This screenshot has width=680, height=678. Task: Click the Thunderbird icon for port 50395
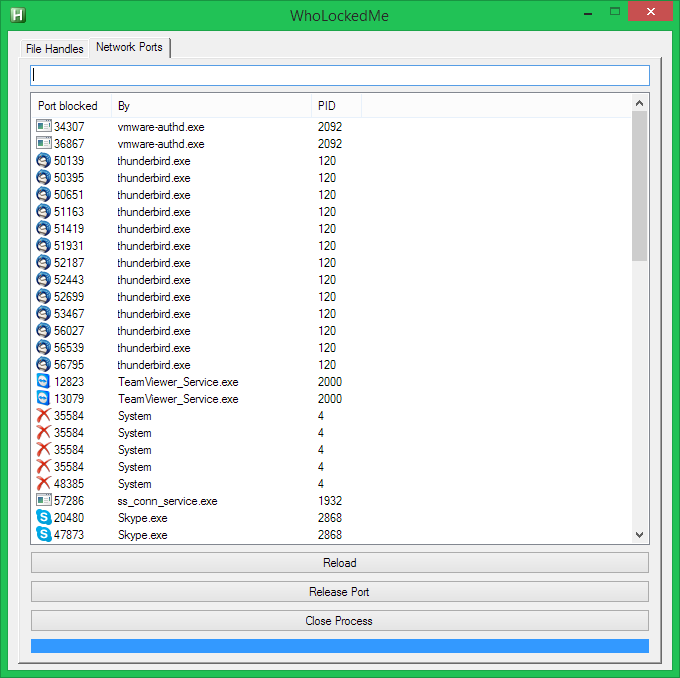43,177
